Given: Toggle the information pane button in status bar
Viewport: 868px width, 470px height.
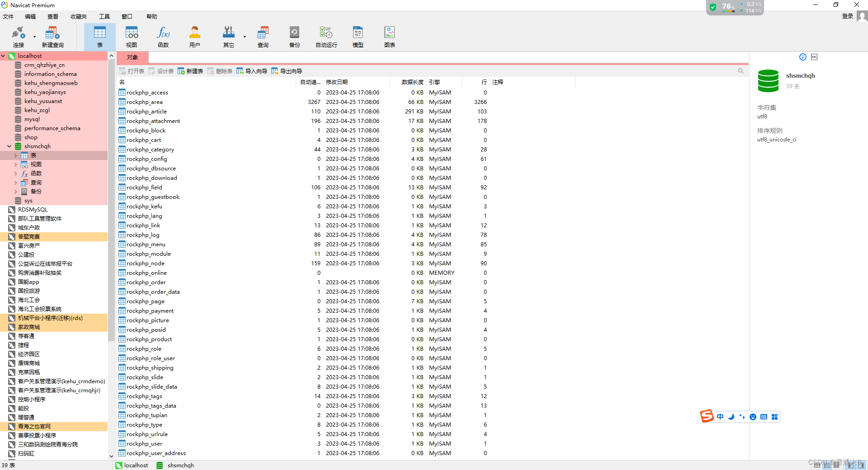Looking at the screenshot, I should (851, 465).
